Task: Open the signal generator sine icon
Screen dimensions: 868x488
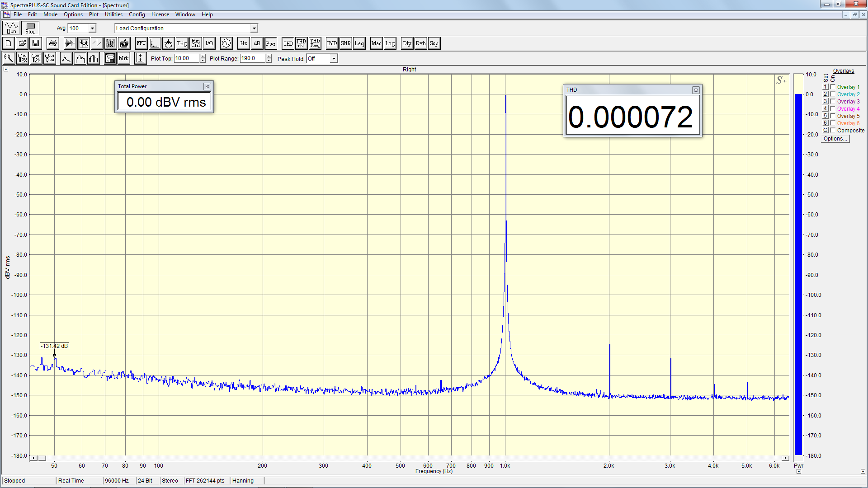Action: (226, 43)
